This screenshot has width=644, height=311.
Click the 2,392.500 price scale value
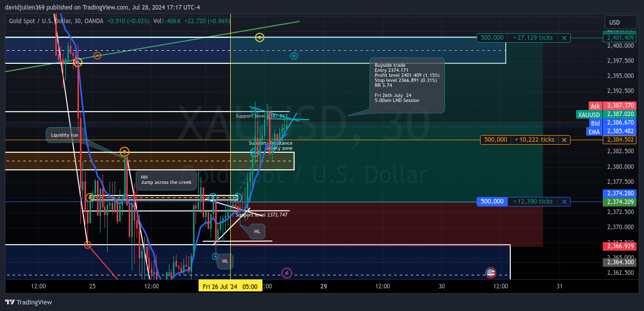point(619,91)
